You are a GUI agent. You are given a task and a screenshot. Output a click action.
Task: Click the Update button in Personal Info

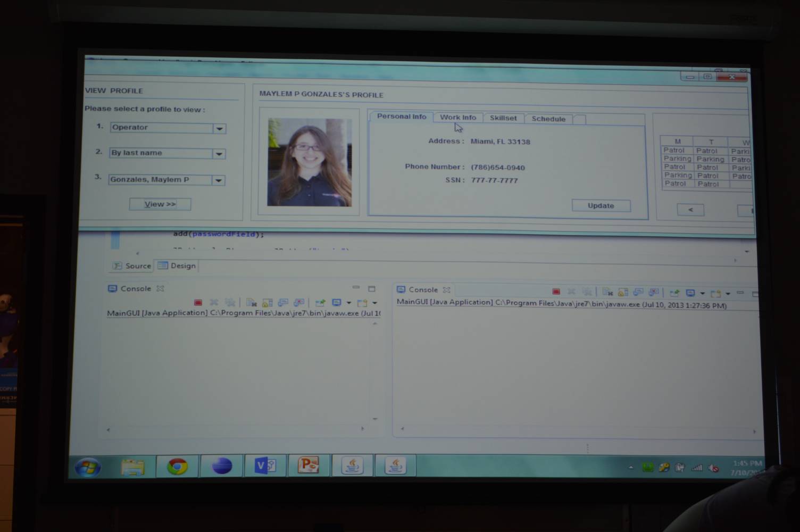(x=601, y=206)
